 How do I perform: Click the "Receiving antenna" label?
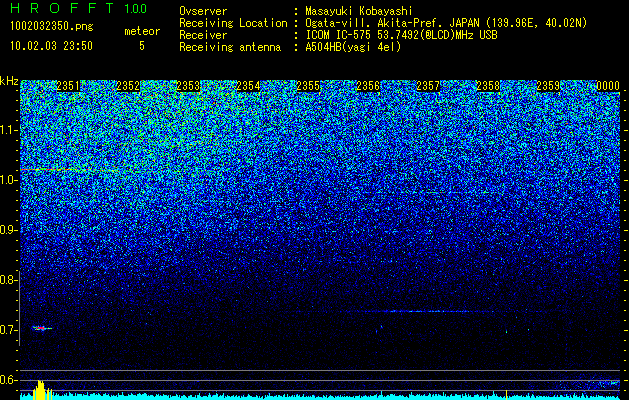point(230,47)
